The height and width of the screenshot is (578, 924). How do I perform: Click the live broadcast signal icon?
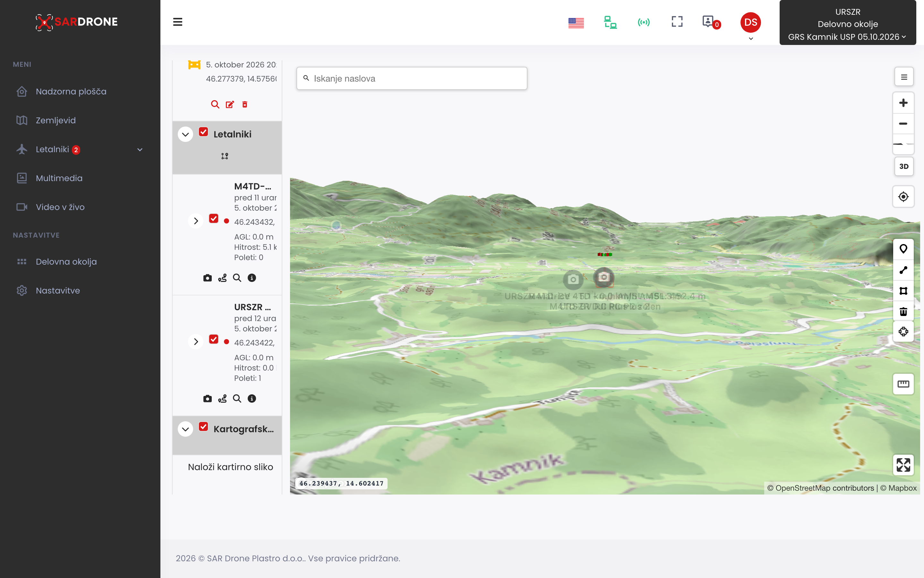tap(644, 22)
